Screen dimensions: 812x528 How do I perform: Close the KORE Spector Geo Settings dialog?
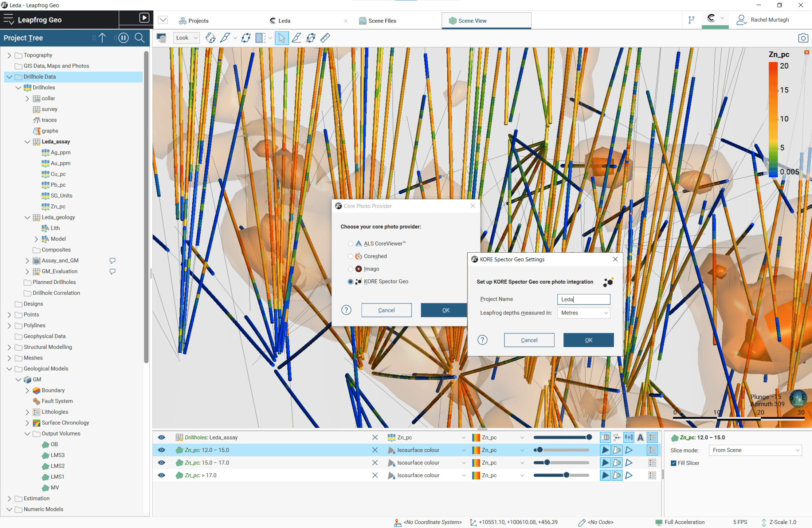click(615, 259)
